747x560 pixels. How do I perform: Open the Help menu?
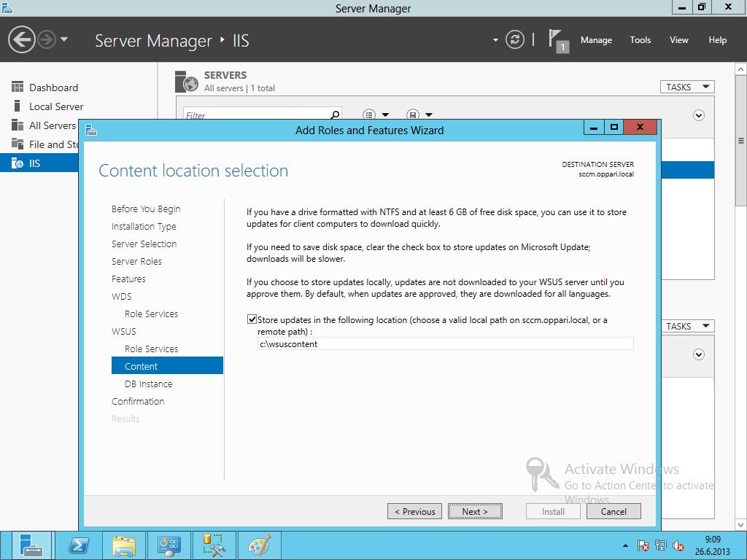pyautogui.click(x=717, y=40)
